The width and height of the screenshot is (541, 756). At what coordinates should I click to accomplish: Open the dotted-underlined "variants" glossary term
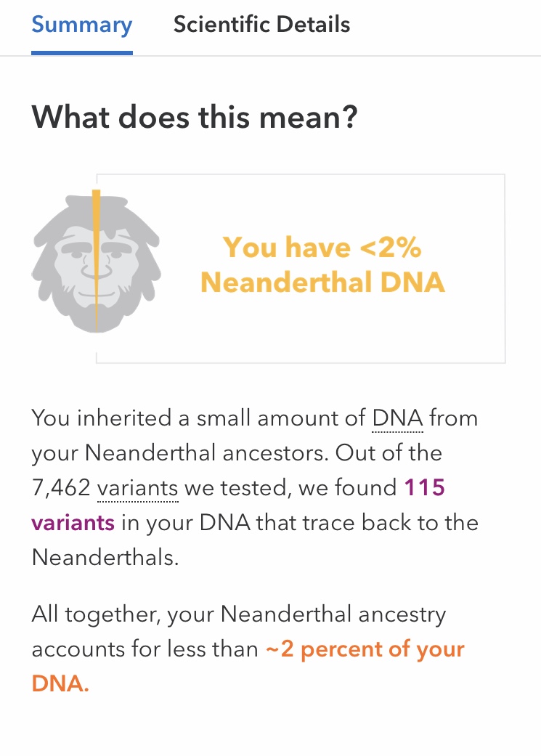click(x=138, y=489)
